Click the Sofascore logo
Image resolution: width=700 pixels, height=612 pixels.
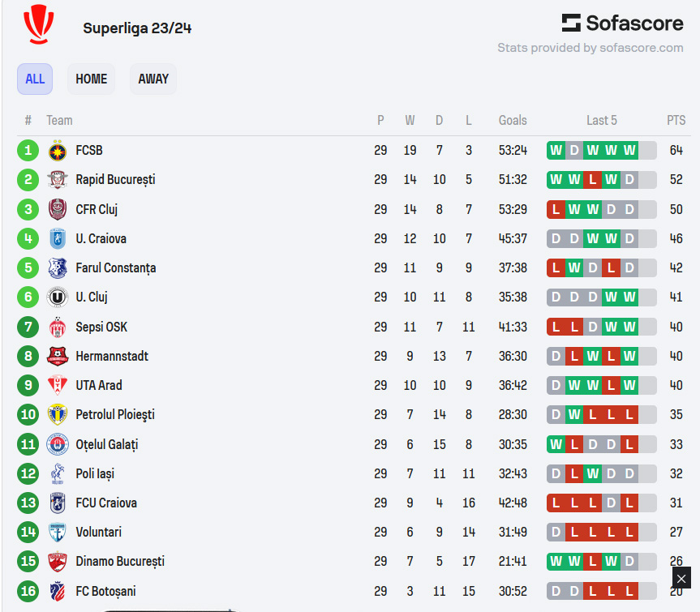[x=622, y=23]
